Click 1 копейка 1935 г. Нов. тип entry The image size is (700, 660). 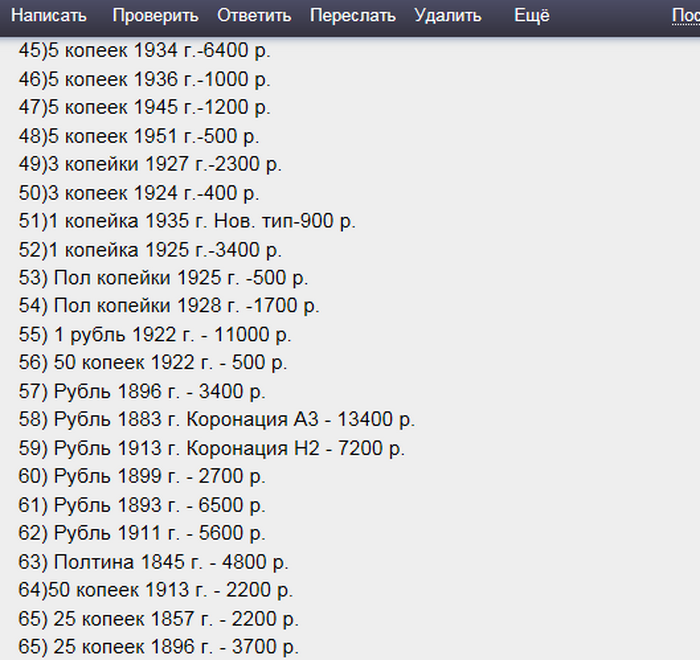click(x=187, y=221)
